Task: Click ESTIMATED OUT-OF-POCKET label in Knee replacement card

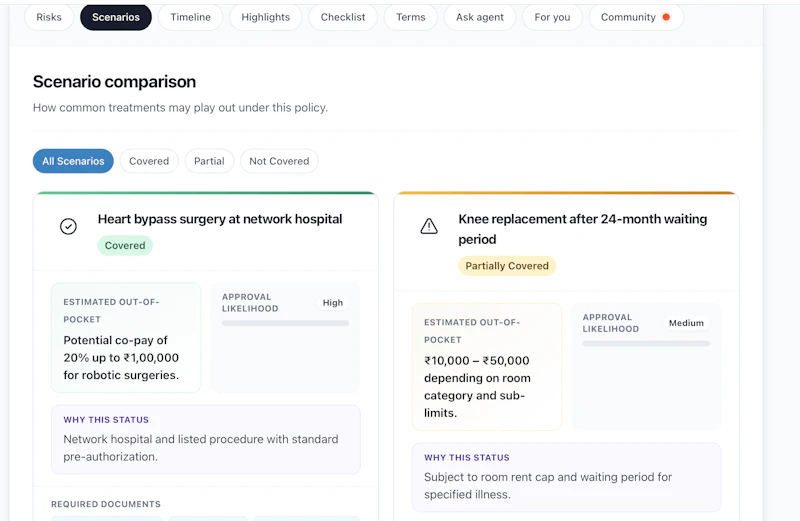Action: 472,331
